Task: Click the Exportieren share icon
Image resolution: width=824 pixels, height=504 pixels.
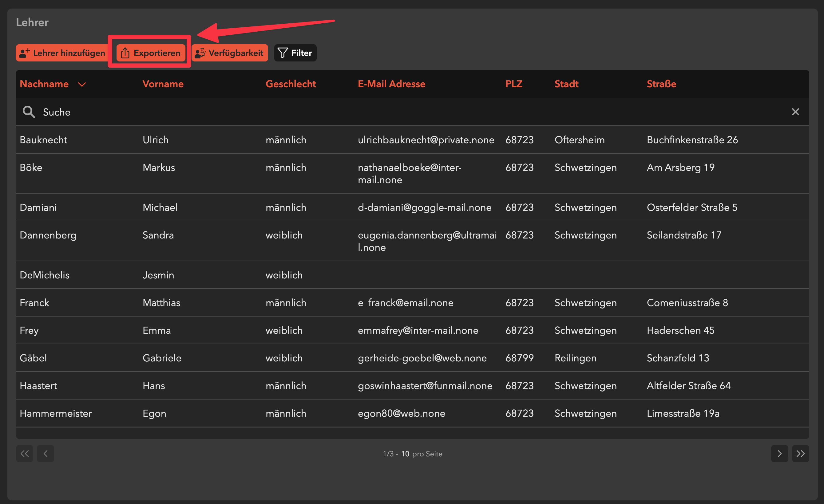Action: pyautogui.click(x=125, y=53)
